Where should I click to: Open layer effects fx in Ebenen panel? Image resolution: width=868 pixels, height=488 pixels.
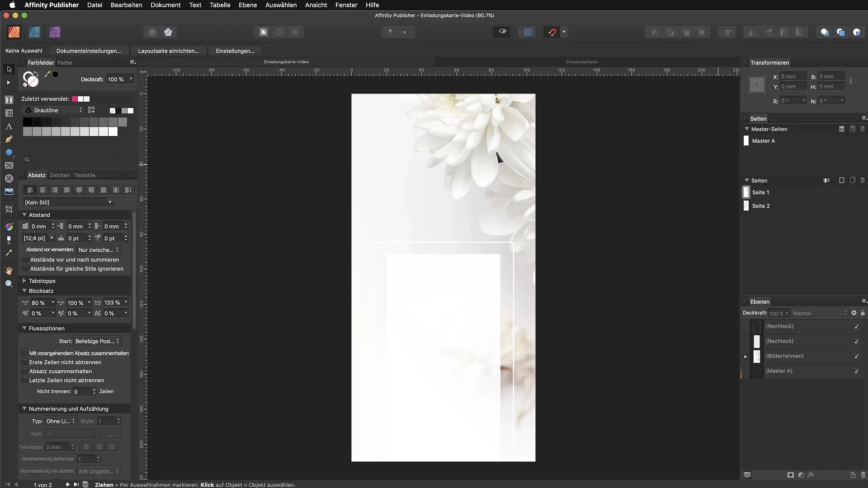(811, 475)
